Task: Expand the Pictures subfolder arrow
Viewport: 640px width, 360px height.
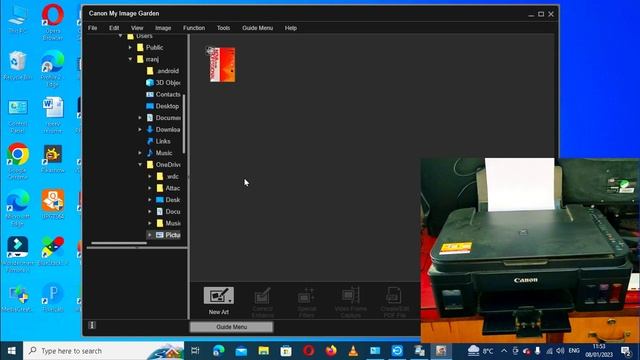Action: (x=150, y=235)
